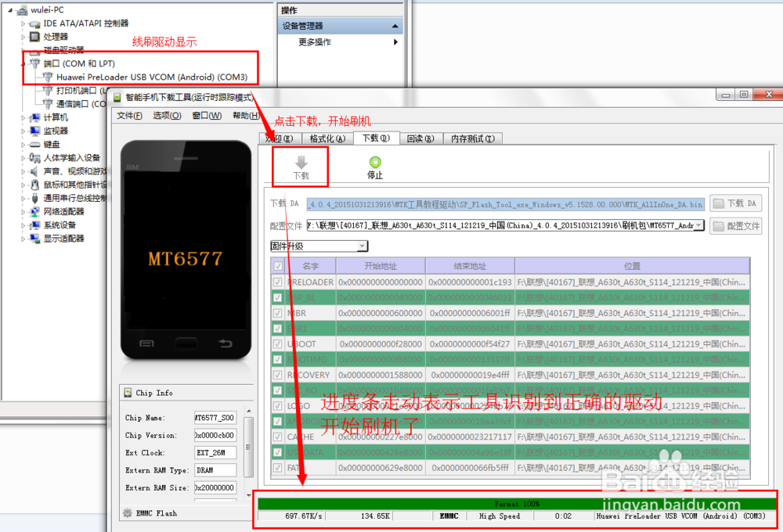Toggle the UBOOT row checkbox
The width and height of the screenshot is (783, 532).
[278, 344]
